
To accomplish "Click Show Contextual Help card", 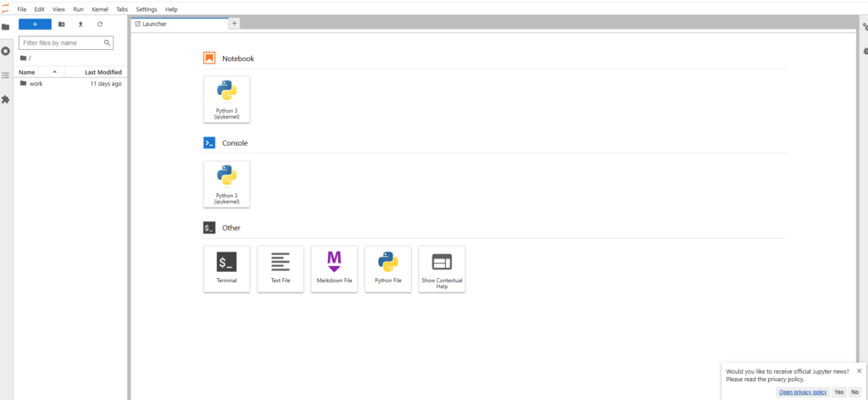I will coord(442,269).
